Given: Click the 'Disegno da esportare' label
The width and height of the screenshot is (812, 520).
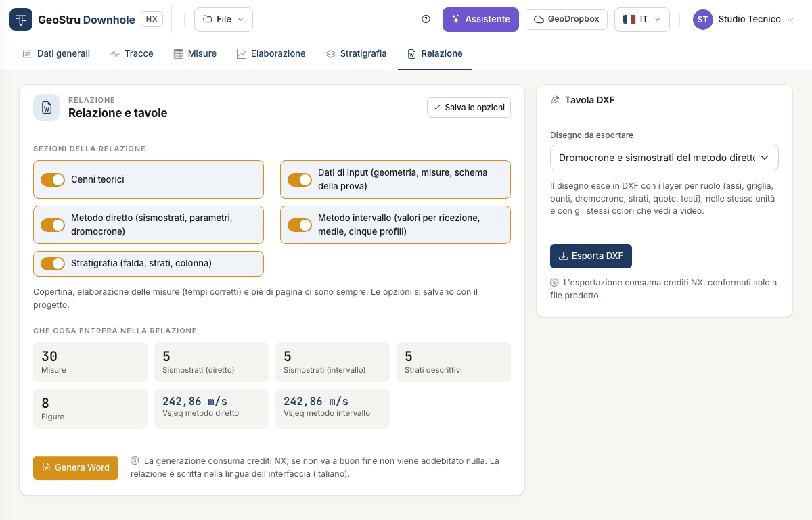Looking at the screenshot, I should pos(591,135).
